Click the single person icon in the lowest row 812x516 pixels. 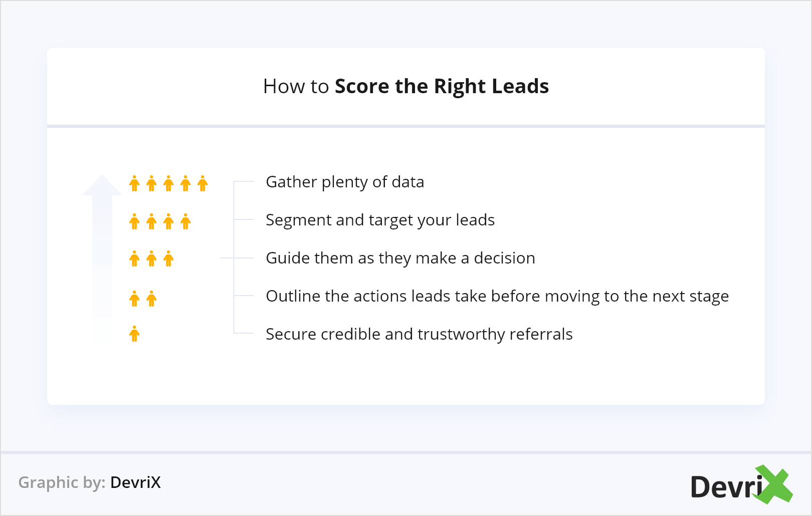coord(134,334)
